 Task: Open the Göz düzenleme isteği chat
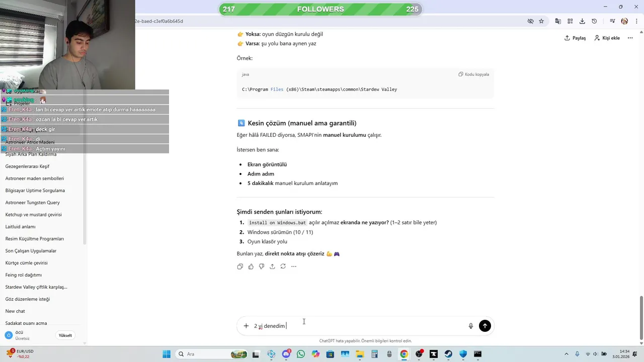[27, 299]
